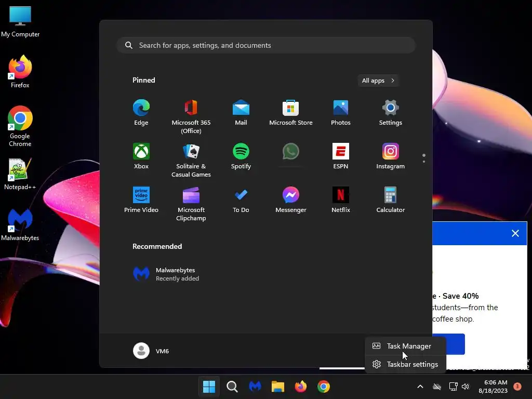Show hidden system tray icons
The height and width of the screenshot is (399, 532).
tap(420, 387)
